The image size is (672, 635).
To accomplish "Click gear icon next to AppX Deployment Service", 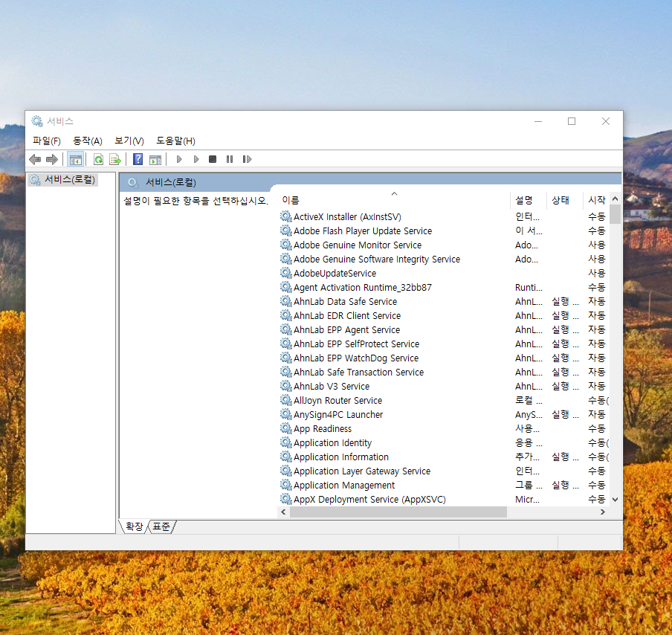I will [x=286, y=499].
